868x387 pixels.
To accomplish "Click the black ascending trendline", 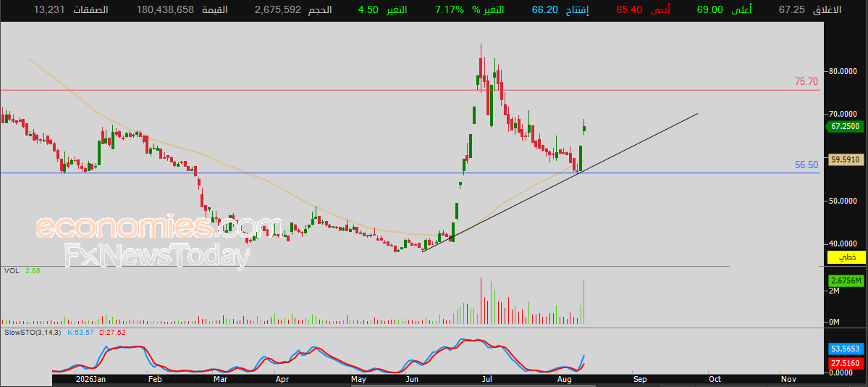I will click(x=560, y=183).
